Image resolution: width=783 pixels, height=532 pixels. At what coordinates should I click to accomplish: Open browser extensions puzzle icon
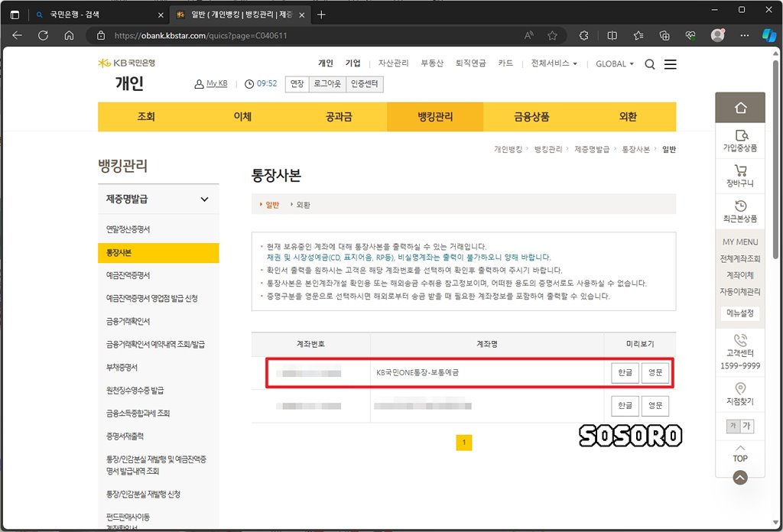coord(583,35)
